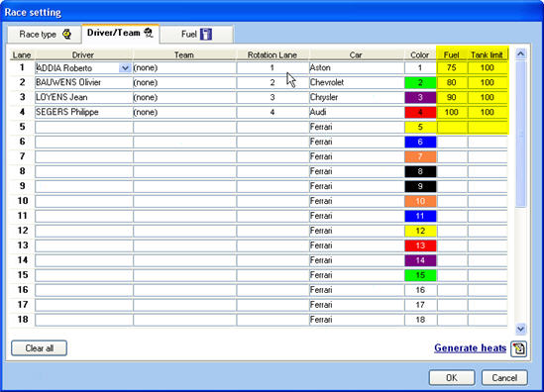544x392 pixels.
Task: Select orange color swatch 7
Action: point(420,156)
